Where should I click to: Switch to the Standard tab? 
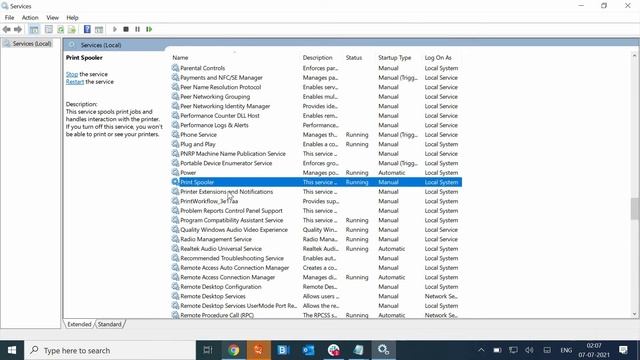(x=109, y=324)
